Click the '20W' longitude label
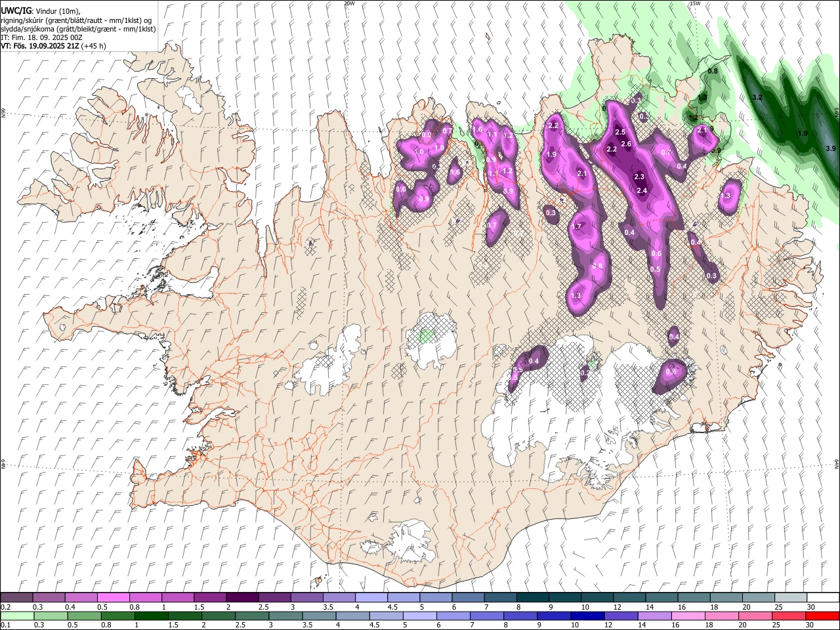Screen dimensions: 840x630 click(x=349, y=3)
